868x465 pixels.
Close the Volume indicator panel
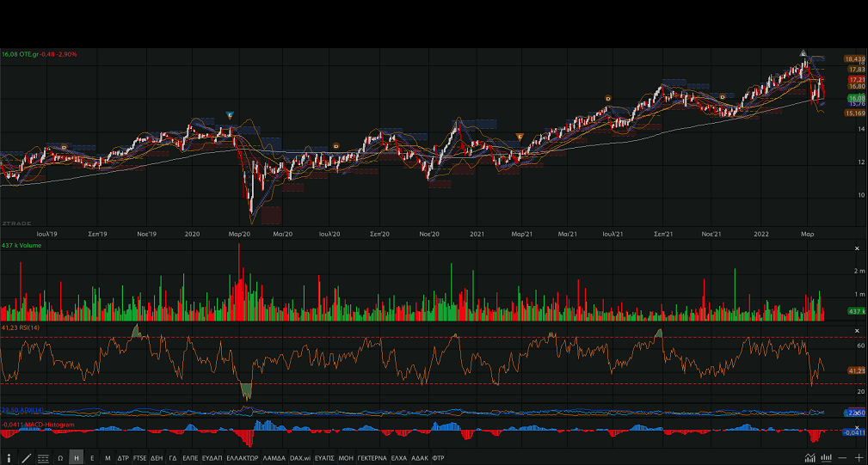(856, 248)
